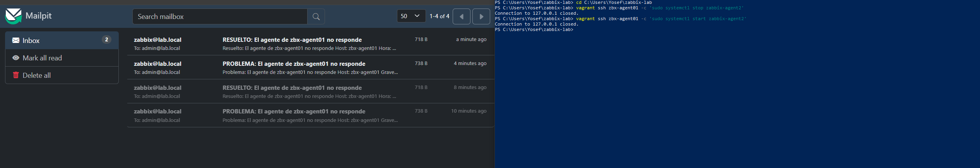Focus the Search mailbox field

click(x=220, y=17)
